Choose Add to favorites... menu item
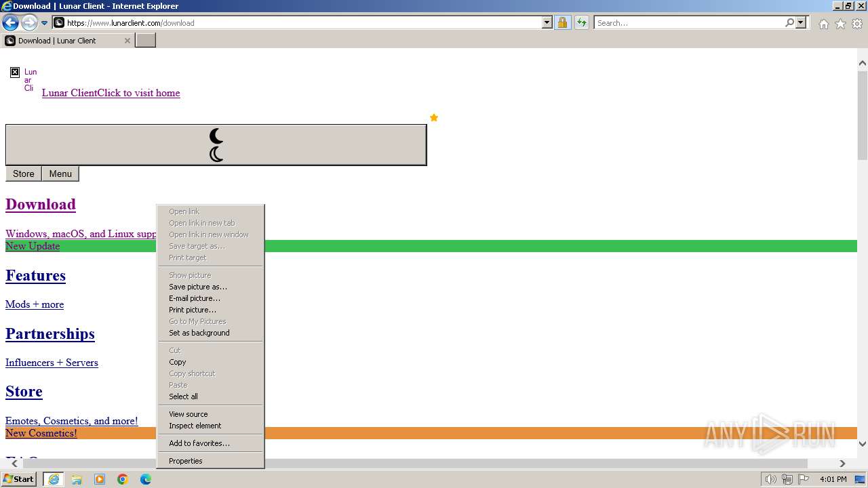Image resolution: width=868 pixels, height=488 pixels. tap(210, 443)
